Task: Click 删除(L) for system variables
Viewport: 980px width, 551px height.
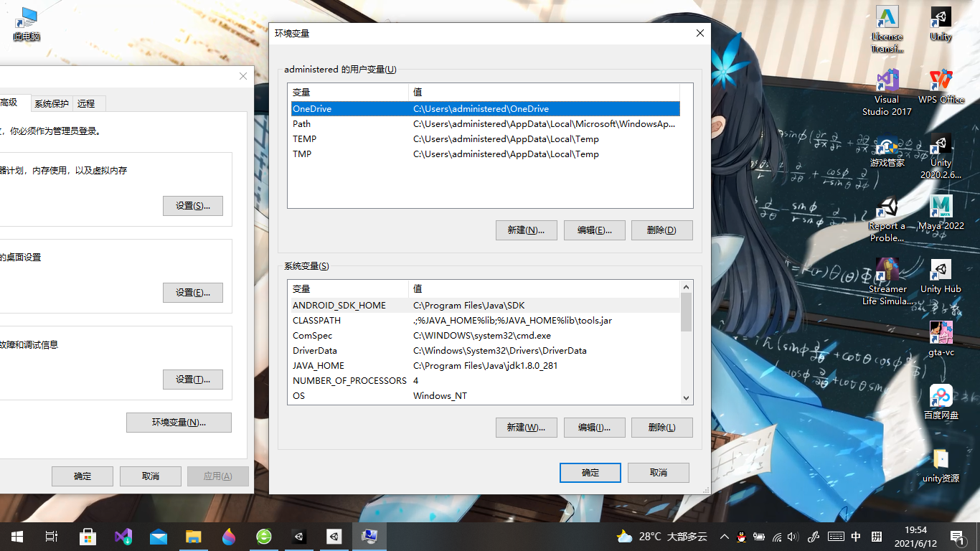Action: pos(662,428)
